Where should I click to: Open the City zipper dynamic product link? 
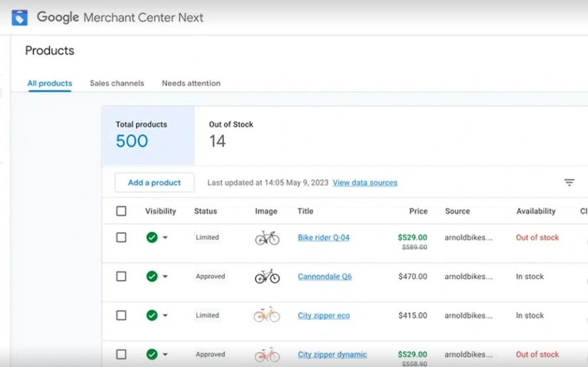pos(333,354)
